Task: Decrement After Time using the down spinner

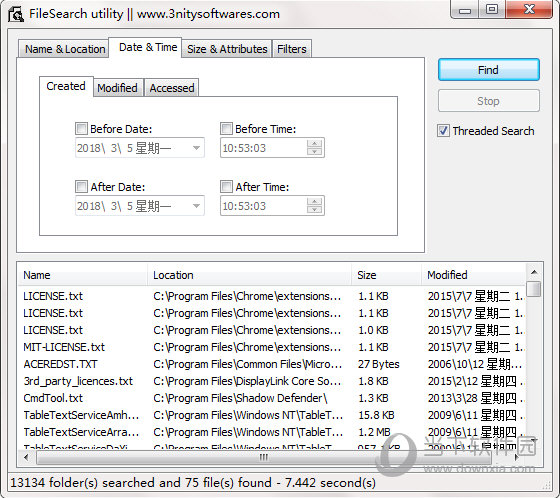Action: (314, 210)
